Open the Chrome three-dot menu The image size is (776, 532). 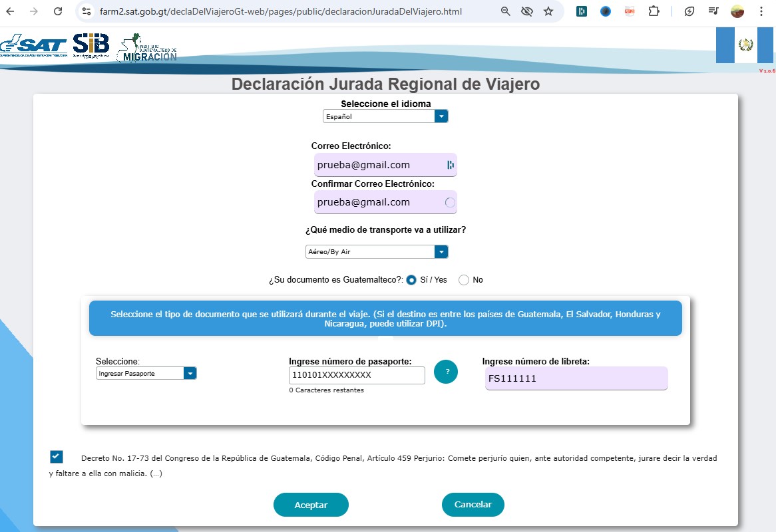(761, 11)
